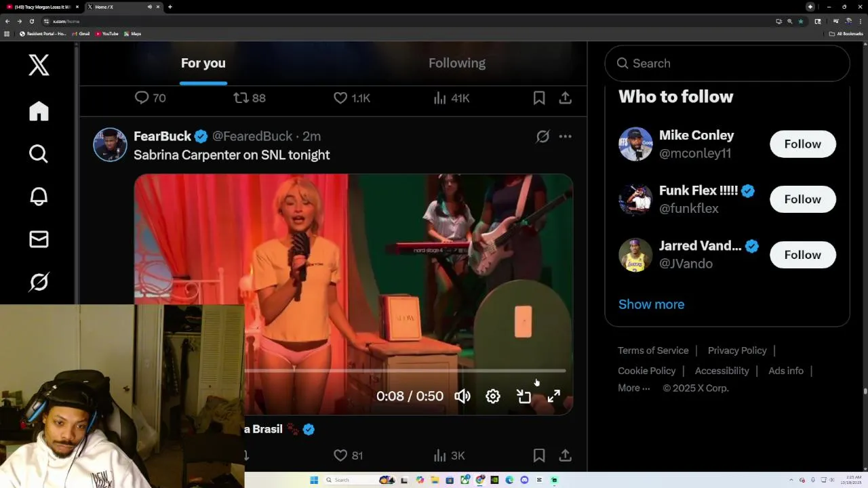Open Ads info link
Image resolution: width=868 pixels, height=488 pixels.
tap(786, 371)
